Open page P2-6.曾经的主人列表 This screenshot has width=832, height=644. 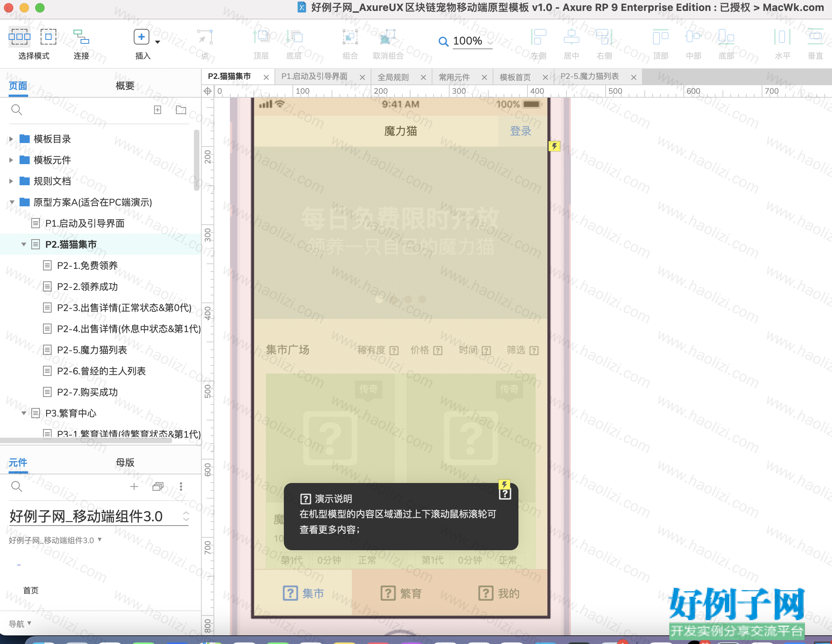coord(101,371)
